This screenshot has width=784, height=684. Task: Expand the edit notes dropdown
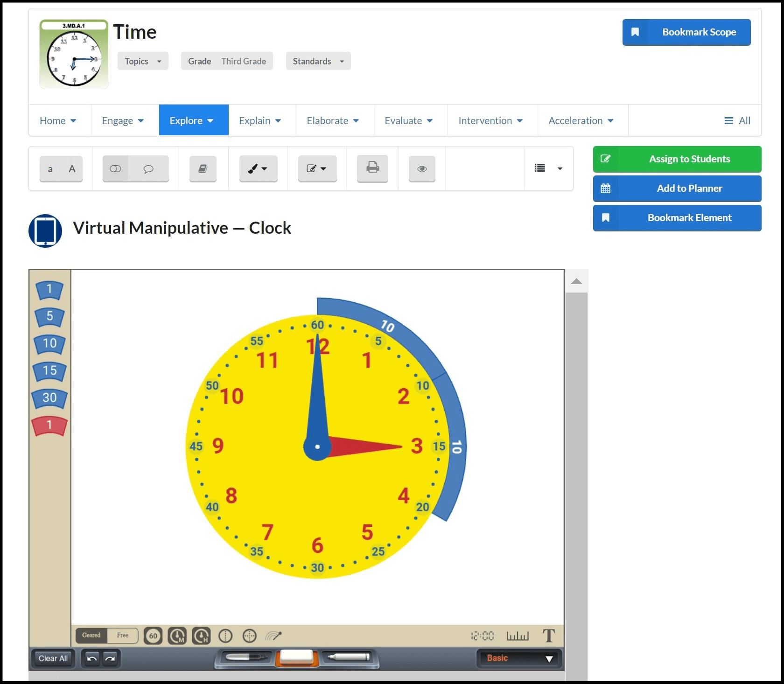pos(317,169)
